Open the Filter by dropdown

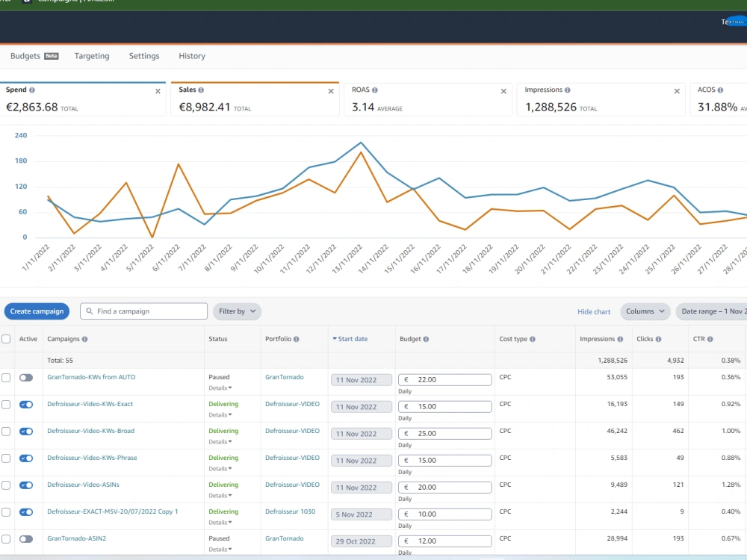(237, 311)
